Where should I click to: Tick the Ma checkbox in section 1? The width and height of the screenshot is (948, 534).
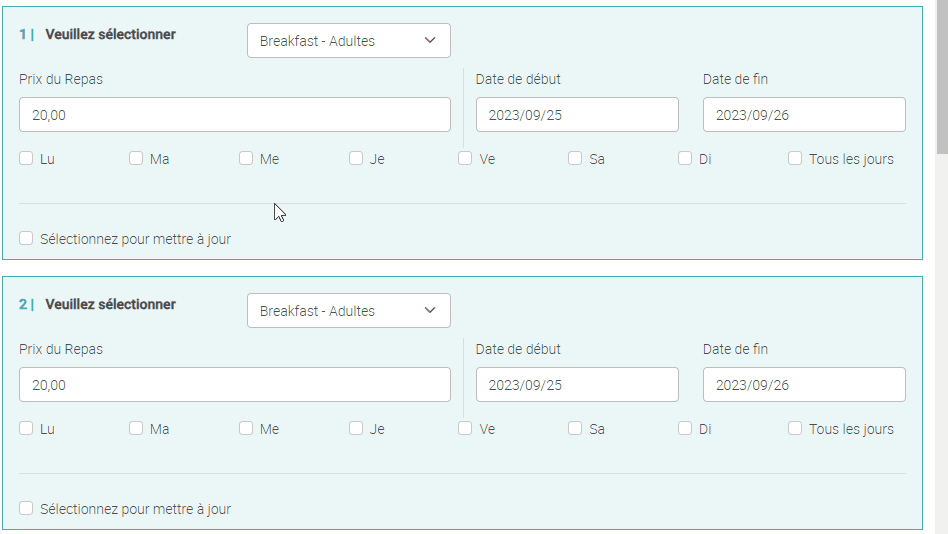tap(136, 158)
